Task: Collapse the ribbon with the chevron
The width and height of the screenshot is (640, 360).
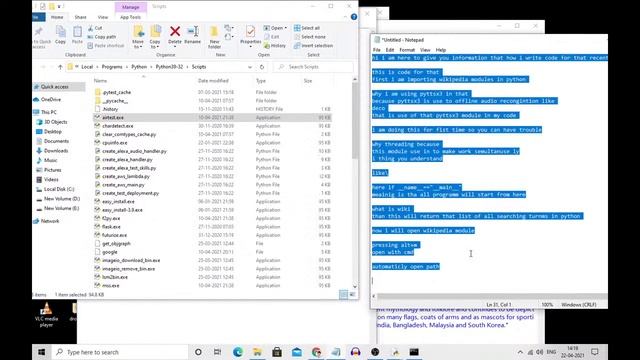Action: coord(345,17)
